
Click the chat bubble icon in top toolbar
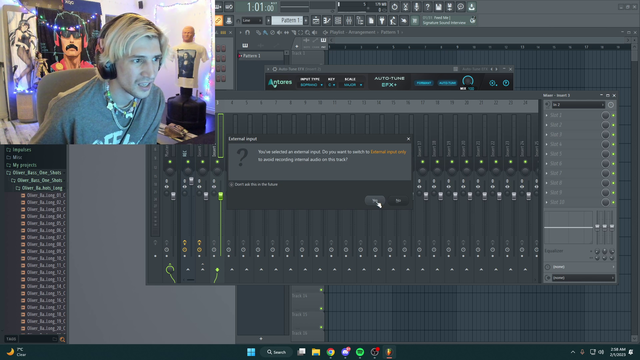tap(460, 7)
